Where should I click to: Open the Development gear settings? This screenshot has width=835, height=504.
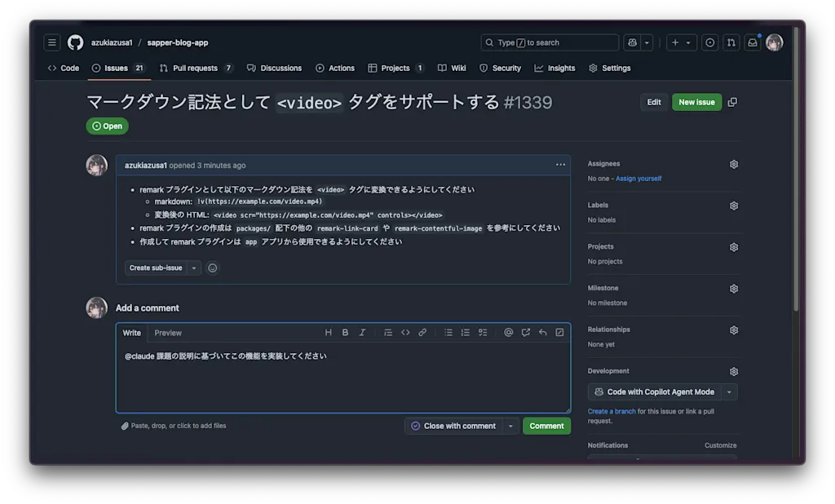tap(734, 371)
